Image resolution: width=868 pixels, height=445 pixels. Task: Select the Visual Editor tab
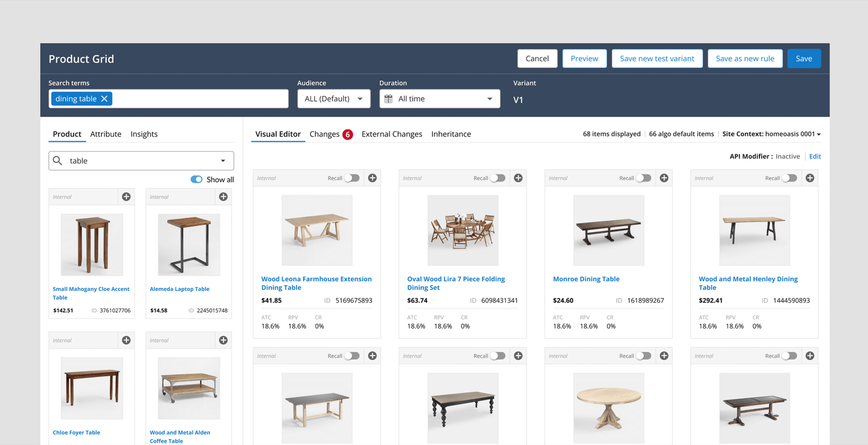[278, 134]
